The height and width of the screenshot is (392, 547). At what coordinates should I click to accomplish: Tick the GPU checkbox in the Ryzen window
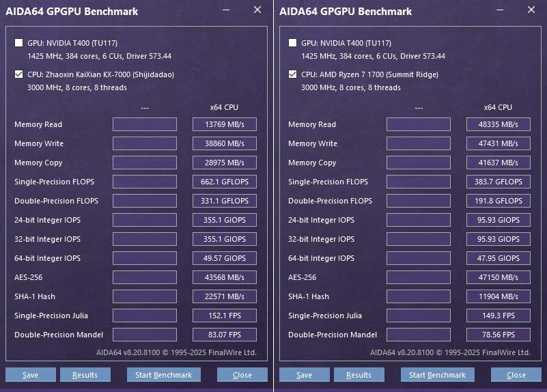293,43
